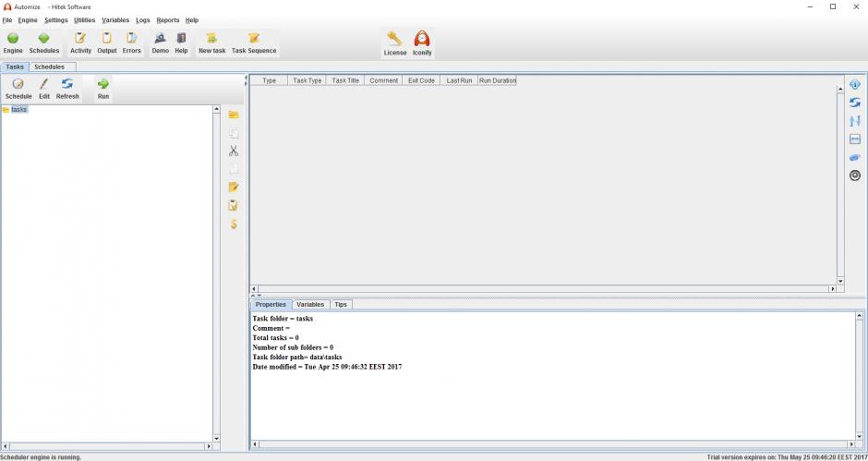
Task: Click the 'Date modified' line in Properties
Action: coord(327,367)
